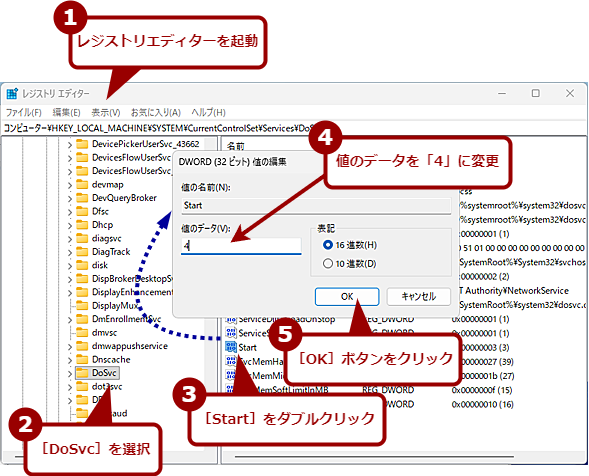Expand the devmap key
Screen dimensions: 589x476
[70, 185]
